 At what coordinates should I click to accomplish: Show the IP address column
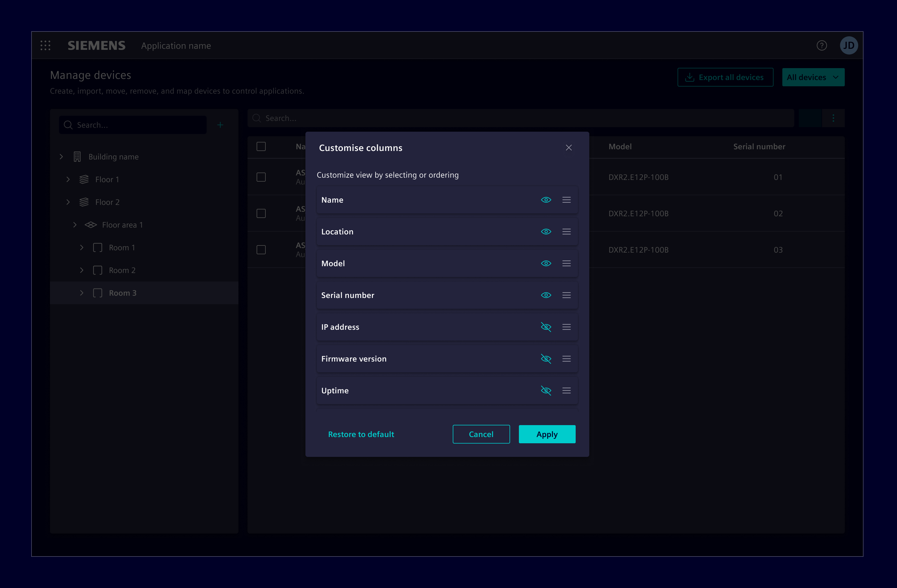[546, 327]
